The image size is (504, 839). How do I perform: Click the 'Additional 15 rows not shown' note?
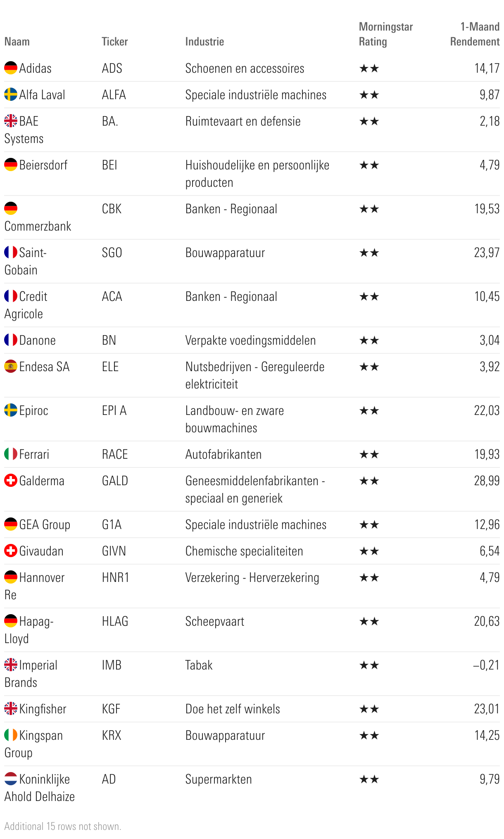63,826
